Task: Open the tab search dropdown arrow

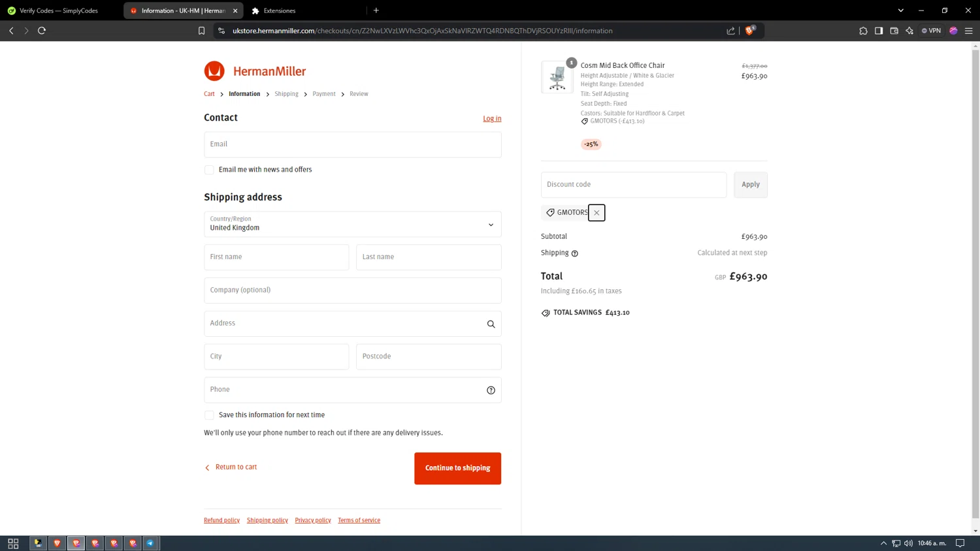Action: click(x=901, y=10)
